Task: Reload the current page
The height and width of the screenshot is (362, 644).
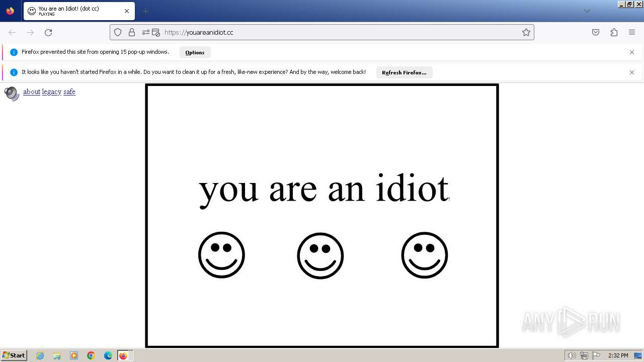Action: tap(48, 32)
